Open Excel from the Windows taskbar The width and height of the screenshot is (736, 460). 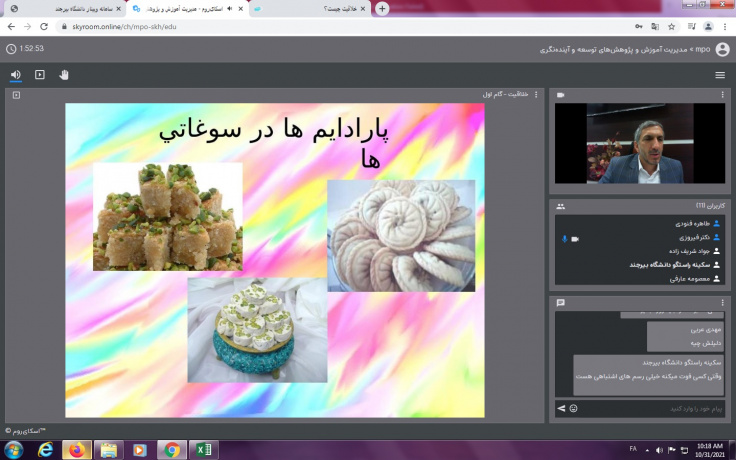coord(203,450)
